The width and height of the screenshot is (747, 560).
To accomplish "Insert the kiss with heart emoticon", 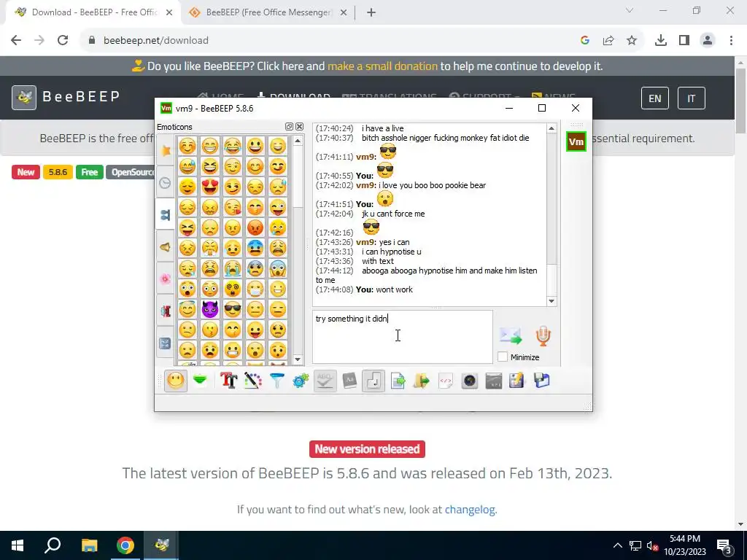I will tap(233, 207).
